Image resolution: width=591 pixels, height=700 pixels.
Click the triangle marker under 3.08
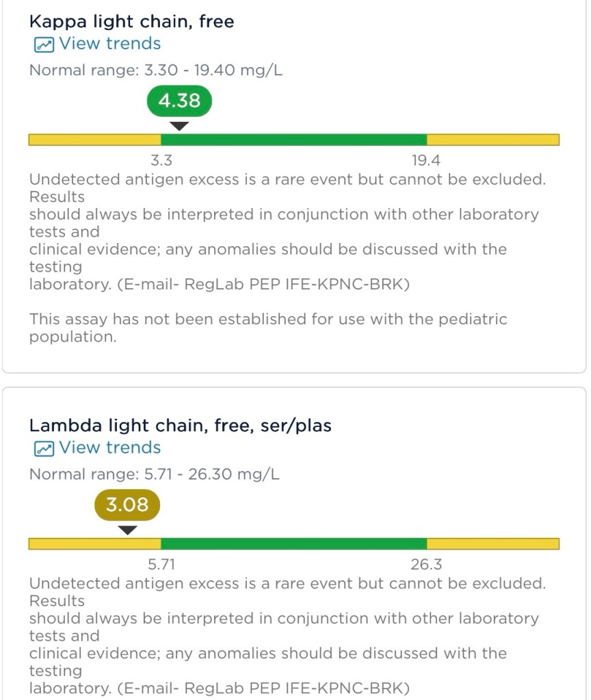(x=127, y=530)
